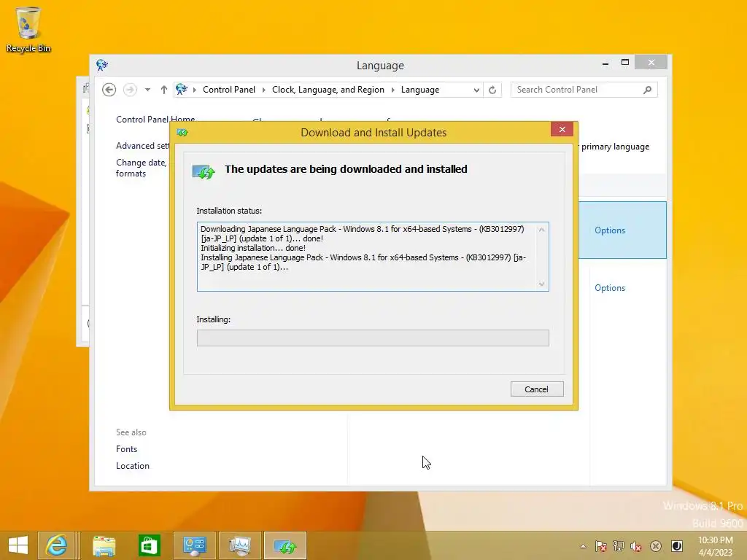Open Options for the selected language

(x=610, y=230)
